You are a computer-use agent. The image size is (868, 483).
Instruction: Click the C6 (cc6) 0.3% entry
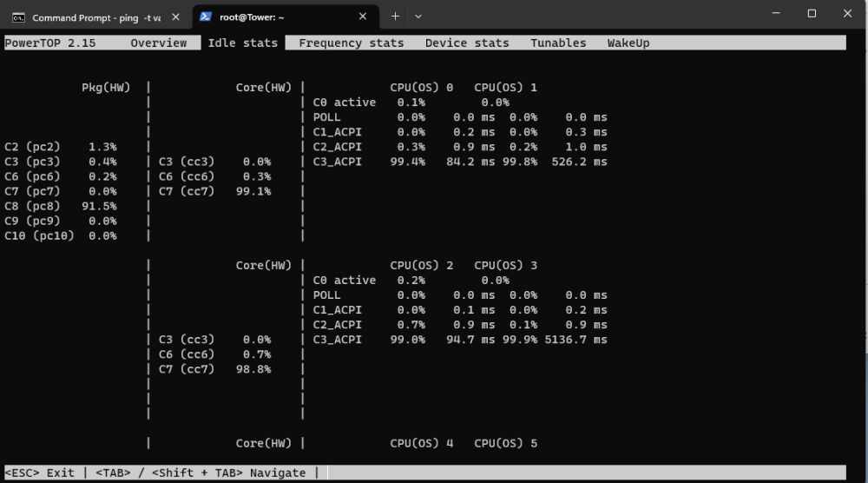[214, 176]
